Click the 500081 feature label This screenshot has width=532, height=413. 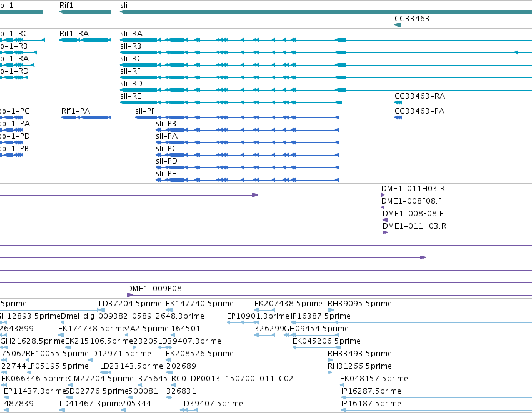pyautogui.click(x=143, y=391)
